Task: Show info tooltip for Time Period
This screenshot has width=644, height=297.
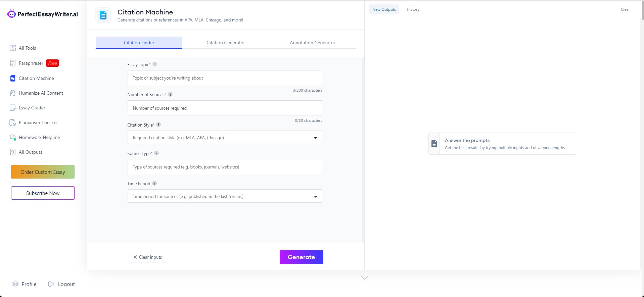Action: click(x=154, y=183)
